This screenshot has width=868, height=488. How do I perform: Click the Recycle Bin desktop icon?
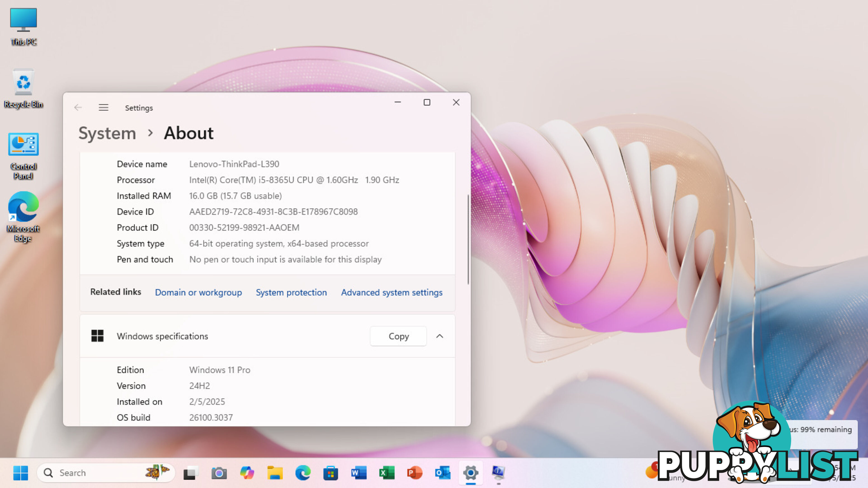[24, 88]
